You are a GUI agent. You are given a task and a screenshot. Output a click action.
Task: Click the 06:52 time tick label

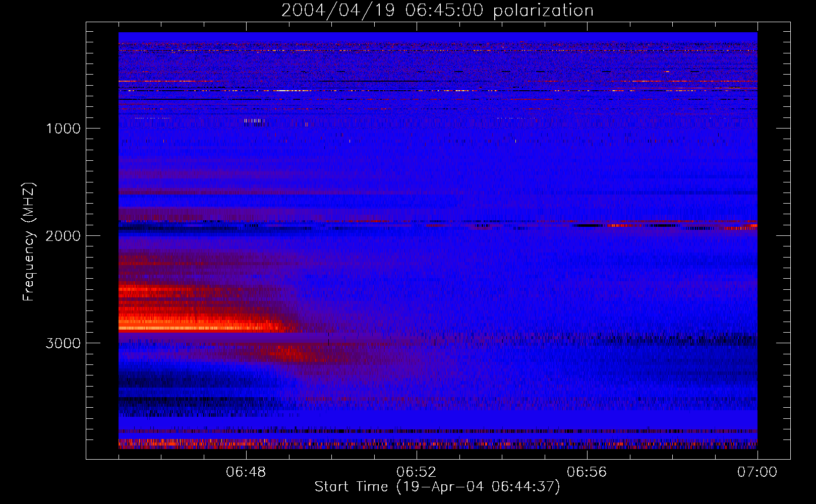point(417,472)
